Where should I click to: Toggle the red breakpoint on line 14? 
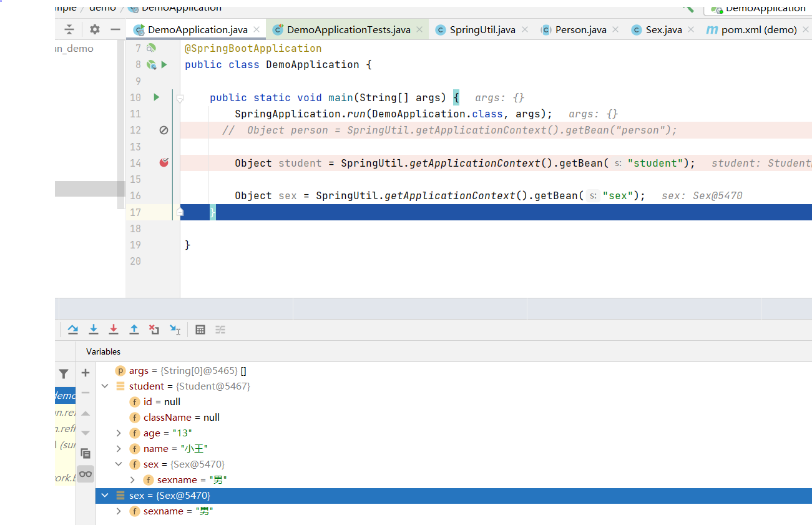pos(164,162)
